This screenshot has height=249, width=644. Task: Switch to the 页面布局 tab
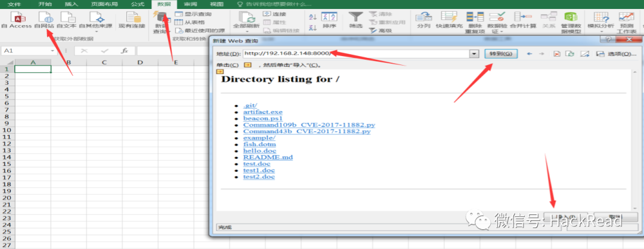[x=104, y=4]
